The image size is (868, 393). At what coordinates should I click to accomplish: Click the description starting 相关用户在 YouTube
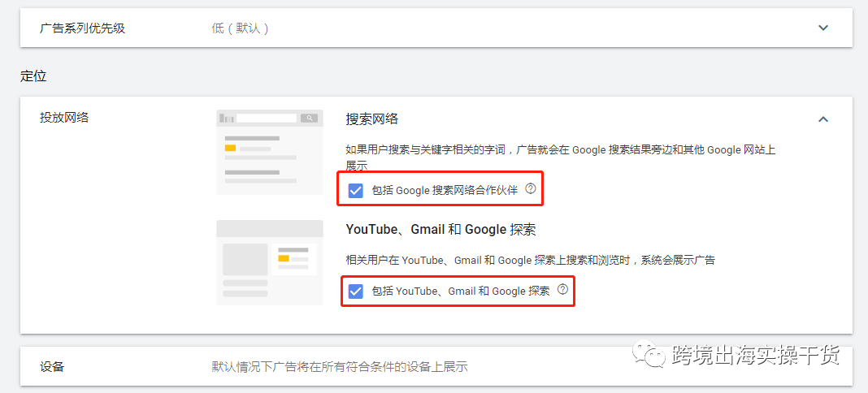(x=531, y=260)
